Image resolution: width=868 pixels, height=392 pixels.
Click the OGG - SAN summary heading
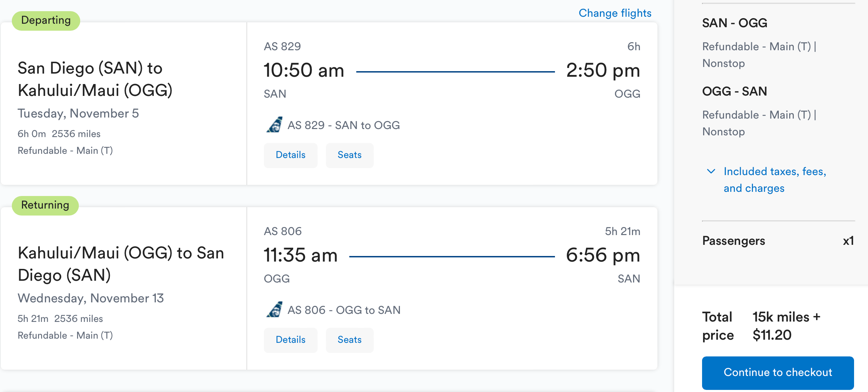[x=734, y=92]
